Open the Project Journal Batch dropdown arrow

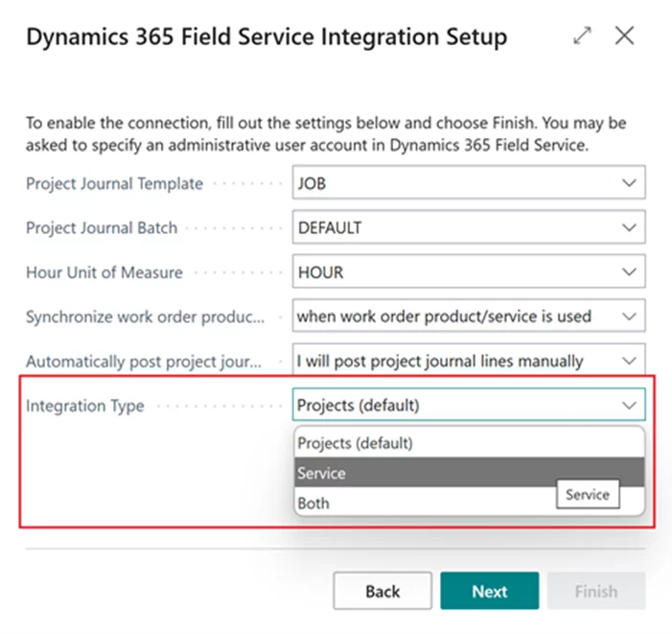[x=629, y=227]
